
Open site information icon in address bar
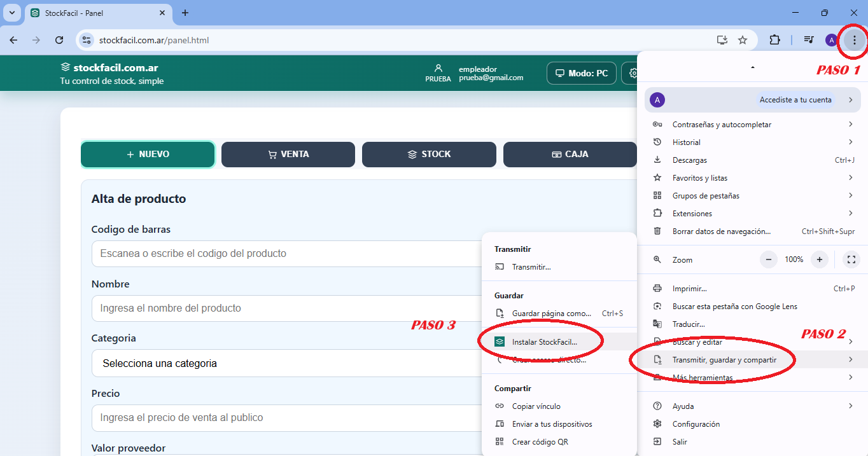pos(87,40)
